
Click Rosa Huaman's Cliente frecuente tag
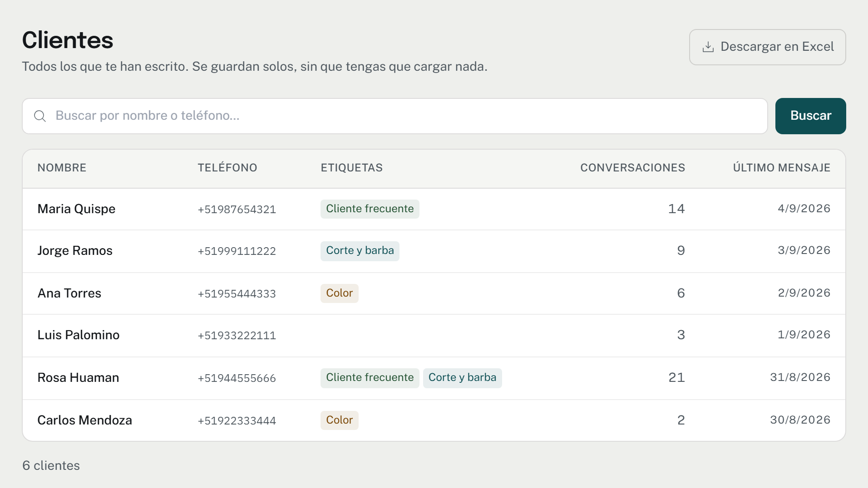pos(370,378)
